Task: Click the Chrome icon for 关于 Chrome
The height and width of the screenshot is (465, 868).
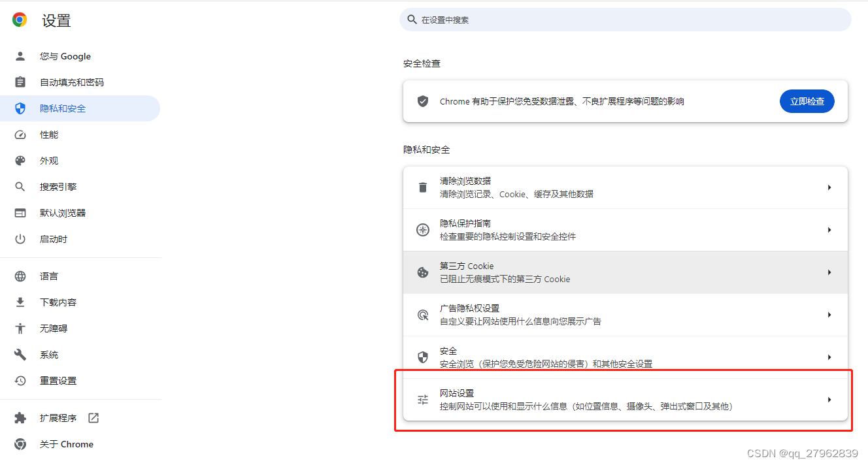Action: [20, 444]
